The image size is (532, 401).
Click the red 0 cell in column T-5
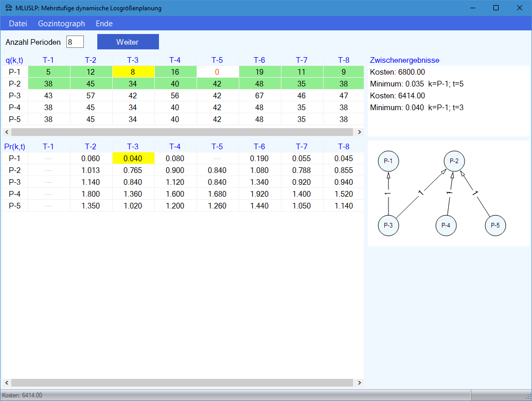217,72
